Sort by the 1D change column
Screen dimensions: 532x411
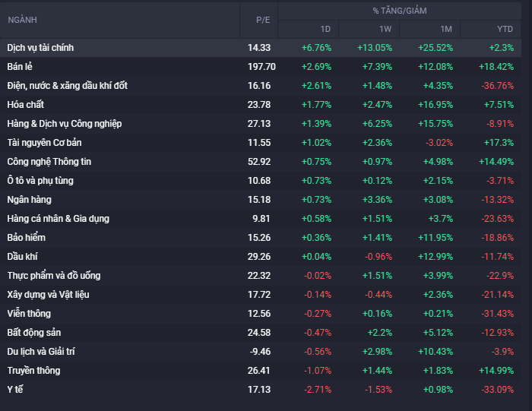point(325,29)
